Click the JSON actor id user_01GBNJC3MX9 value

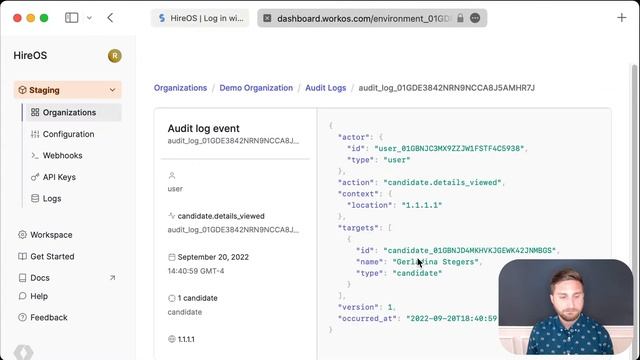[449, 148]
